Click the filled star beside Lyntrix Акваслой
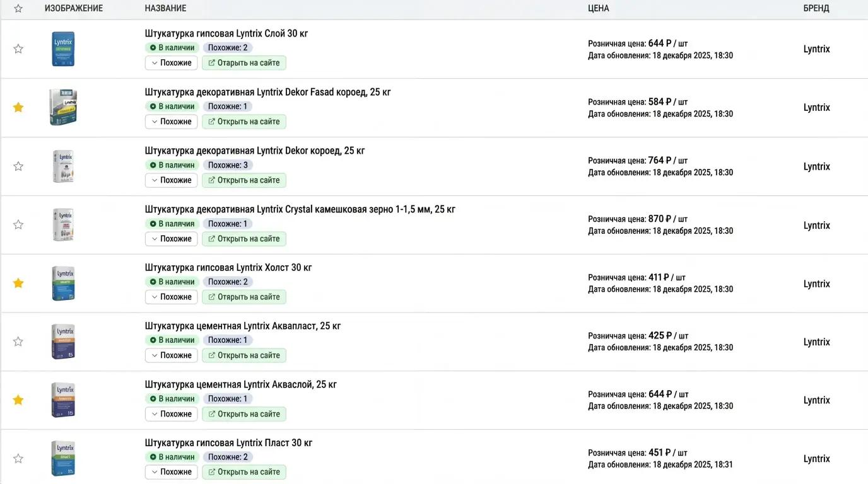 [x=18, y=400]
